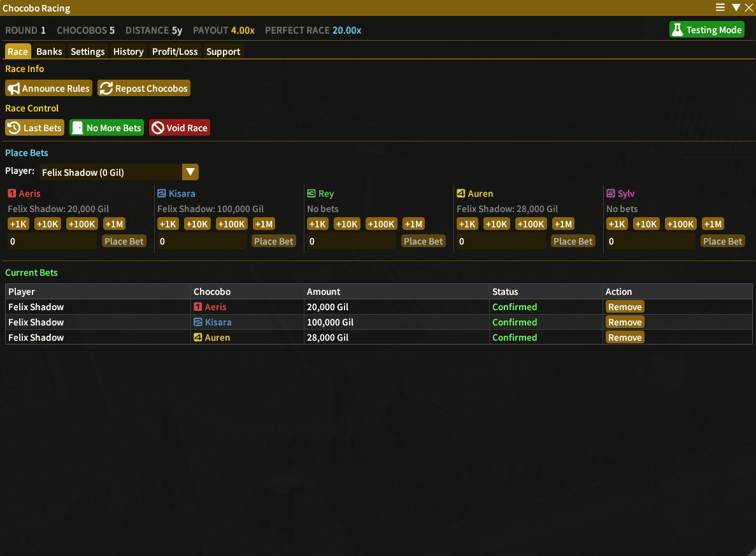
Task: Add +1K to Auren bet
Action: tap(467, 224)
